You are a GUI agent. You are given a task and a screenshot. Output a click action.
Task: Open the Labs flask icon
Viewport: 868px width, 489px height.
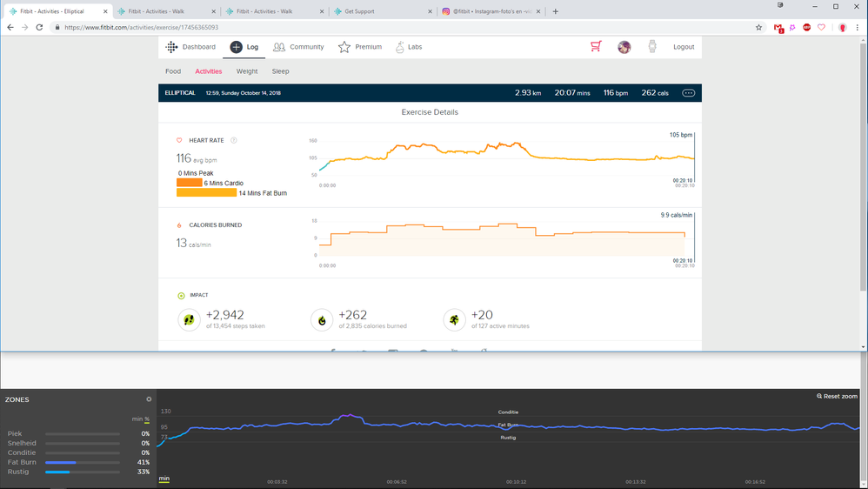tap(400, 47)
